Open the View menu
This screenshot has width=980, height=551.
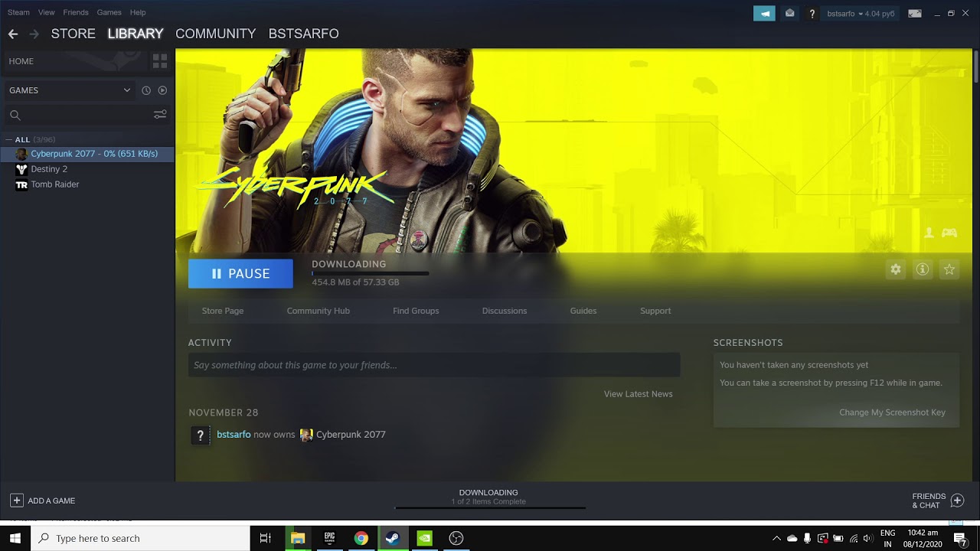pyautogui.click(x=47, y=12)
